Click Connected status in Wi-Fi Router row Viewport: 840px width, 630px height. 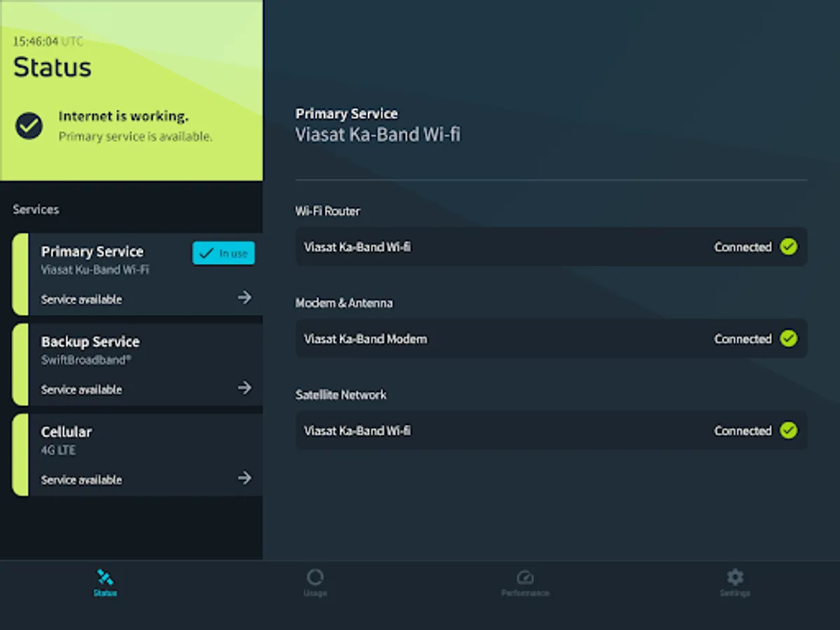(x=743, y=247)
